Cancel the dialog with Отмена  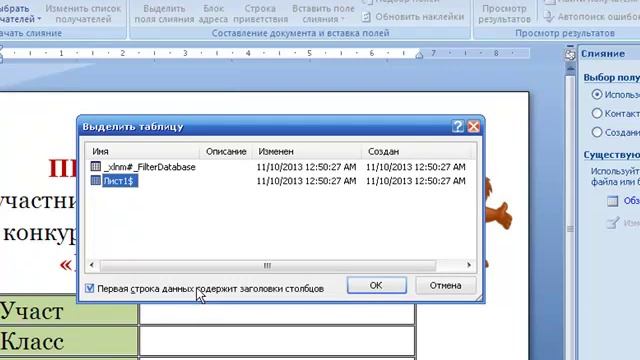click(x=445, y=285)
